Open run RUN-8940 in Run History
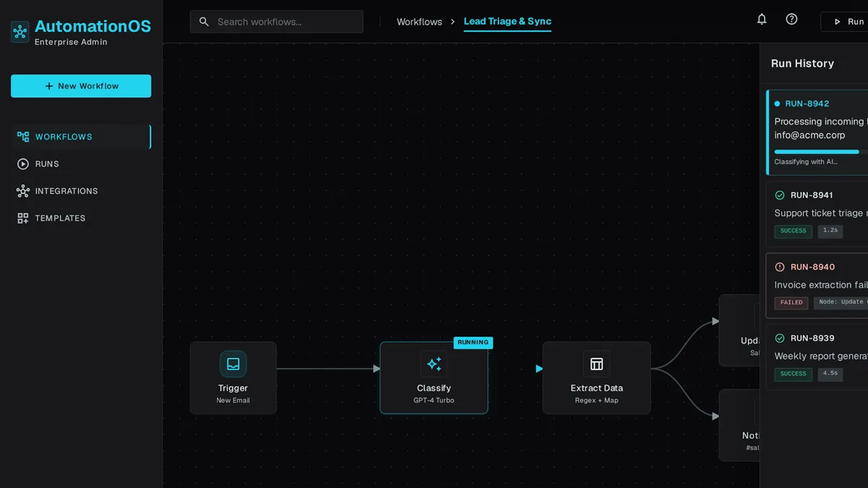Image resolution: width=868 pixels, height=488 pixels. (x=817, y=286)
